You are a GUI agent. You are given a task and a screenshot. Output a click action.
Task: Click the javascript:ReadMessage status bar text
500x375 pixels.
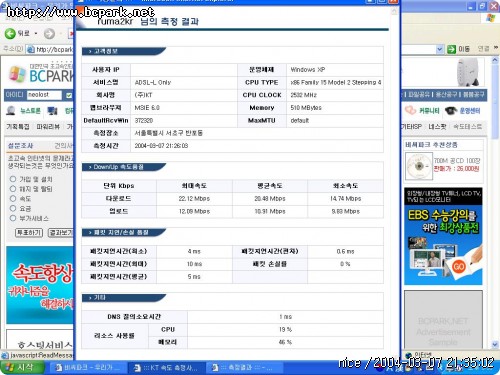click(41, 355)
